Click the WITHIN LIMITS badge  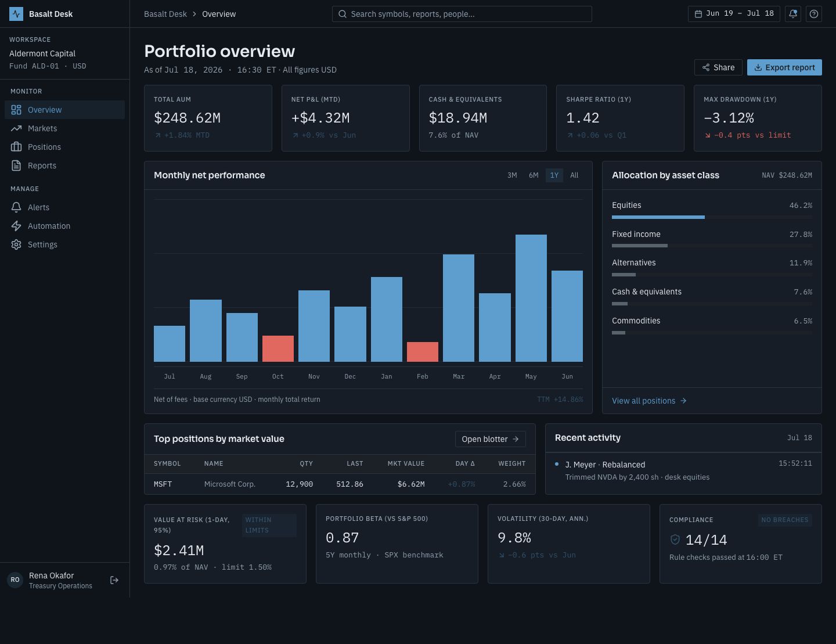269,525
